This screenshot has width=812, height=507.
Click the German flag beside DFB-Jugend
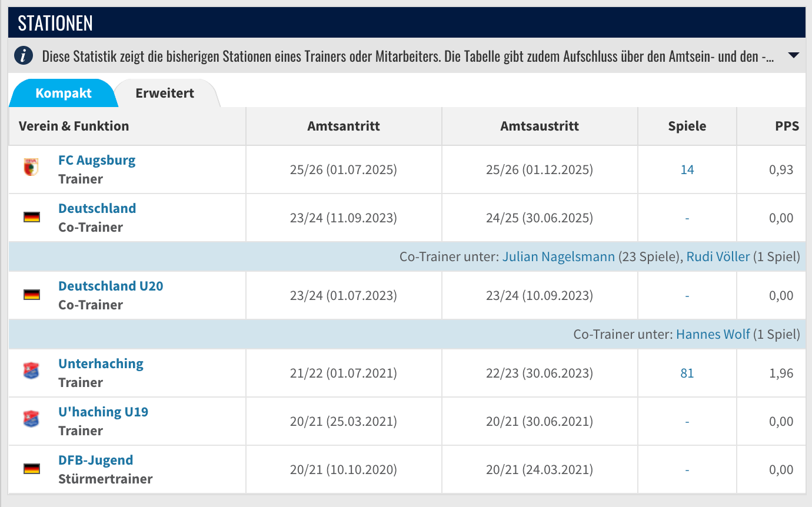tap(31, 469)
